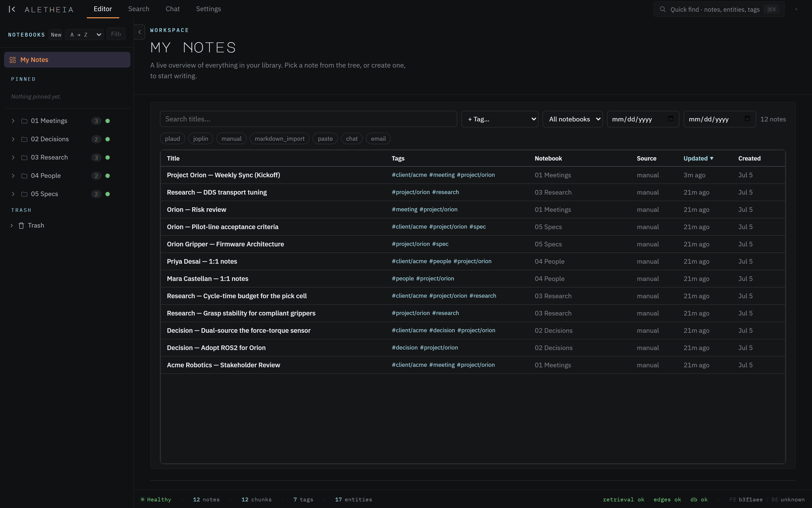This screenshot has width=812, height=508.
Task: Toggle the manual source filter chip
Action: [x=231, y=139]
